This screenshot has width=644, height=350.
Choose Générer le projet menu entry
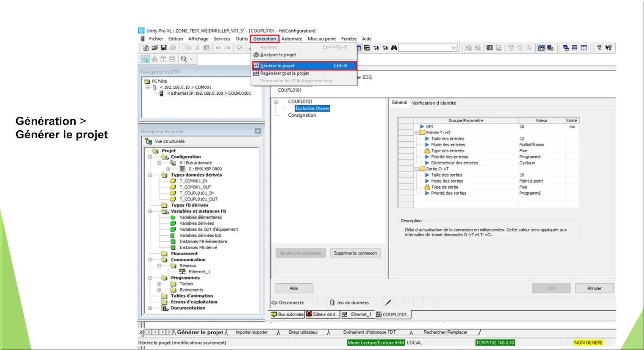(305, 66)
